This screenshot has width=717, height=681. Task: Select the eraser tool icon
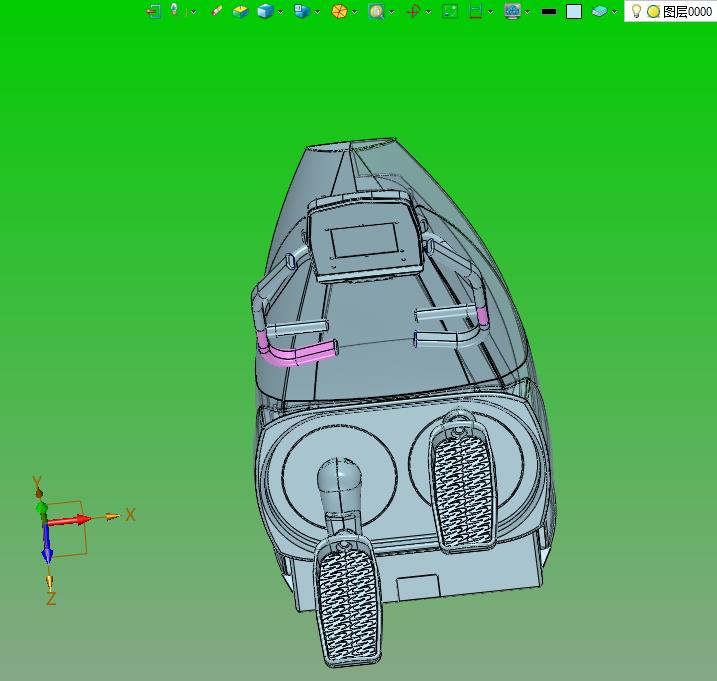coord(217,11)
